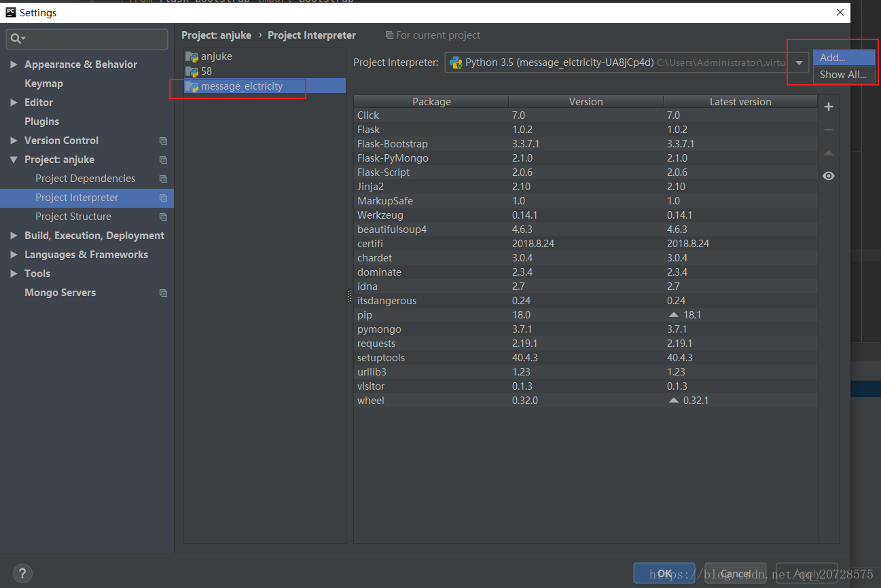Sort packages by the Version column header
The width and height of the screenshot is (881, 588).
point(586,101)
